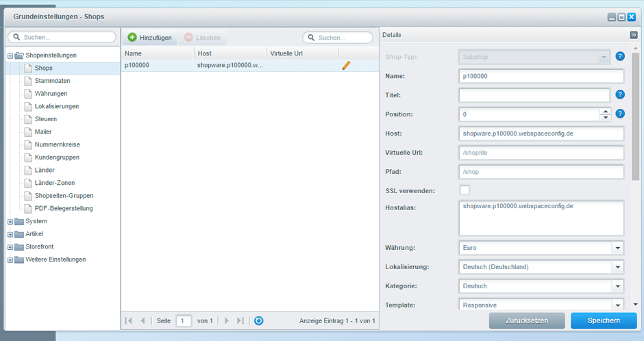The height and width of the screenshot is (341, 644).
Task: Click into the Virtuelle Url field
Action: (x=541, y=153)
